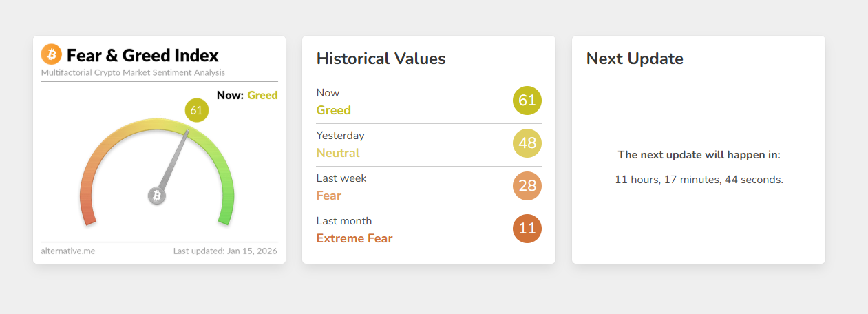
Task: Click the green 61 badge beside Now
Action: (x=527, y=101)
